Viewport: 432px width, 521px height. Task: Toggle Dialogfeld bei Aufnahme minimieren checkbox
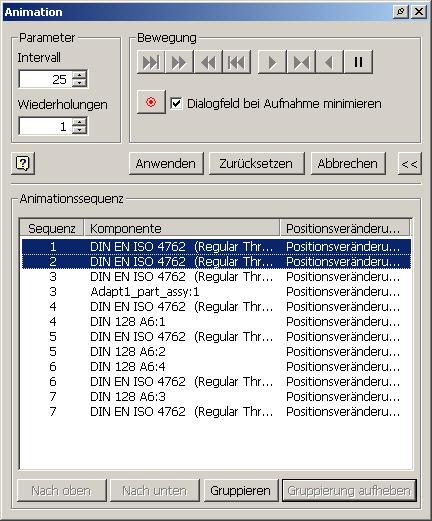click(176, 103)
